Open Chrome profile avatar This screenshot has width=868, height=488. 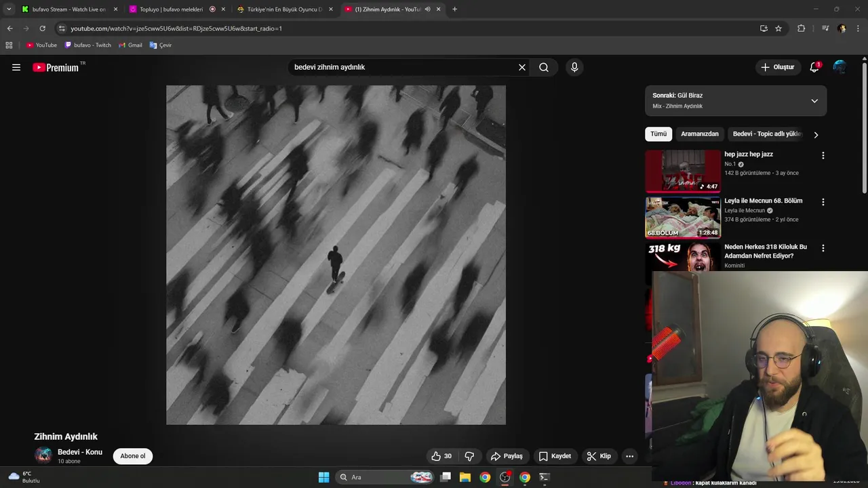point(842,28)
